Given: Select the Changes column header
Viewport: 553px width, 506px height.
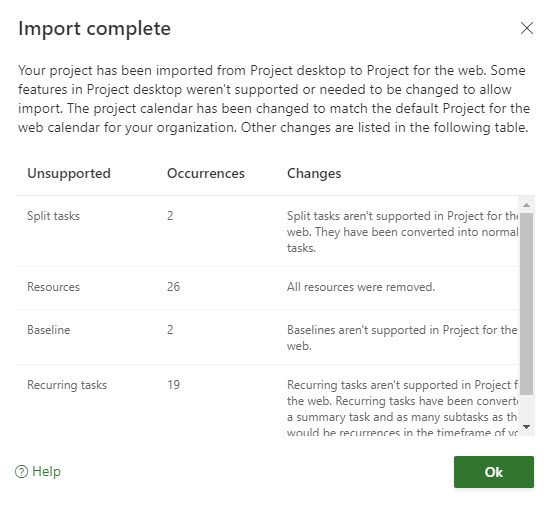Looking at the screenshot, I should [x=314, y=173].
